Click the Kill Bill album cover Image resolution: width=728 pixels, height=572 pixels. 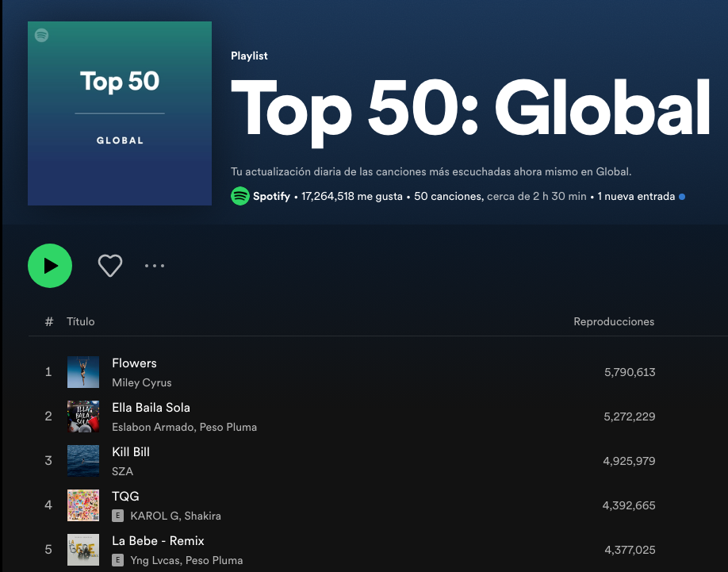[83, 461]
